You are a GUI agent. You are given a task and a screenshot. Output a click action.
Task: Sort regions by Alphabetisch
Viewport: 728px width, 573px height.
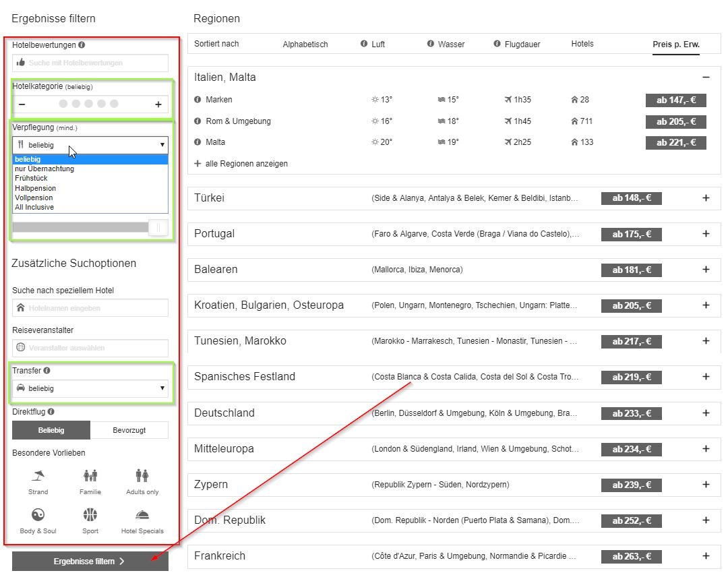click(x=305, y=44)
